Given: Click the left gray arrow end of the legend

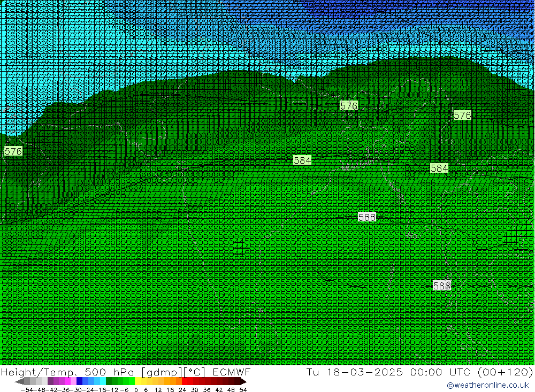Looking at the screenshot, I should click(x=19, y=381).
